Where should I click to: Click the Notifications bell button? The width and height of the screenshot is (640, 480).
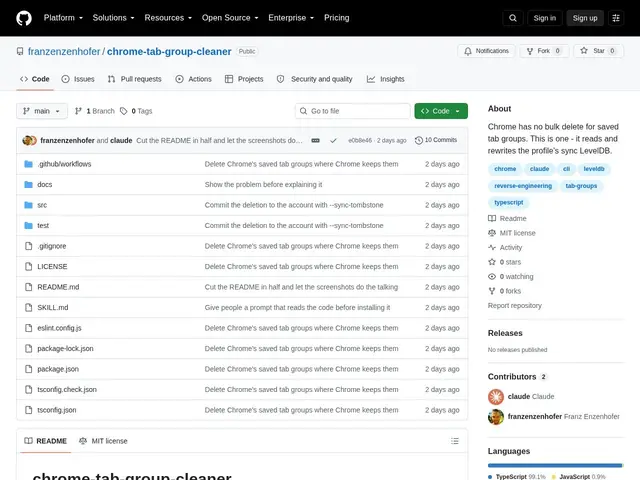[x=486, y=51]
